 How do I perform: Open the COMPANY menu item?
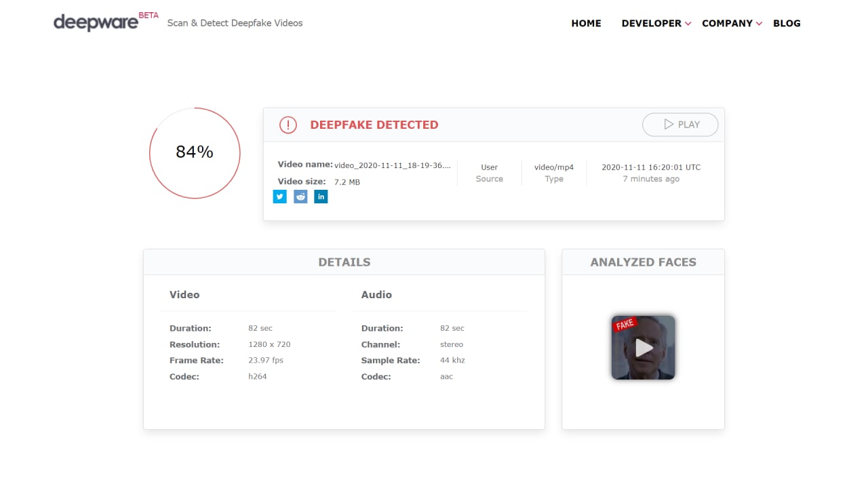tap(727, 23)
